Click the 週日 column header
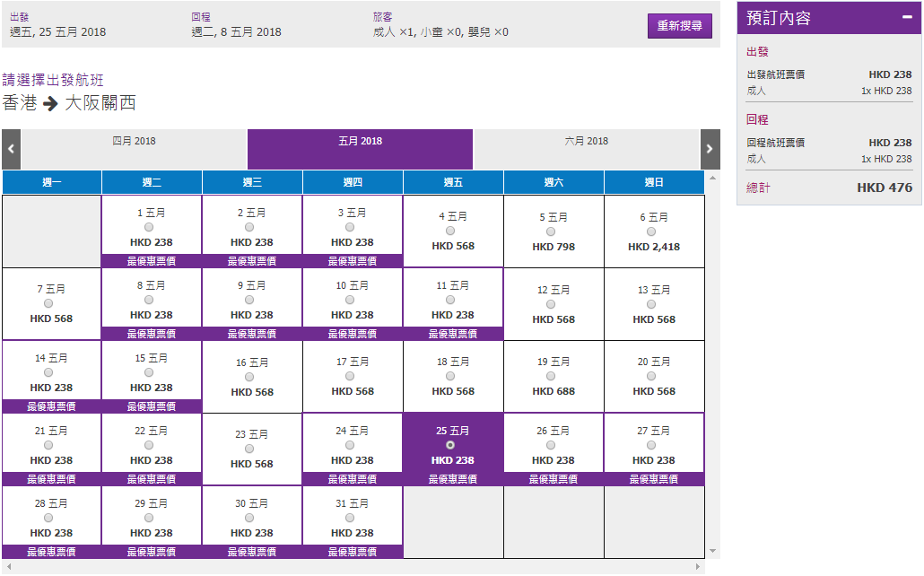 coord(654,182)
